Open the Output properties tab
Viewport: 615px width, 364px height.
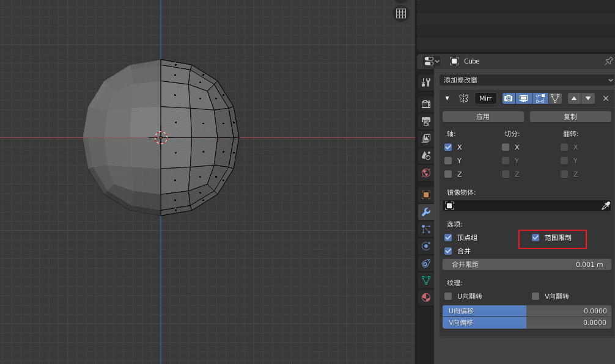click(x=426, y=121)
